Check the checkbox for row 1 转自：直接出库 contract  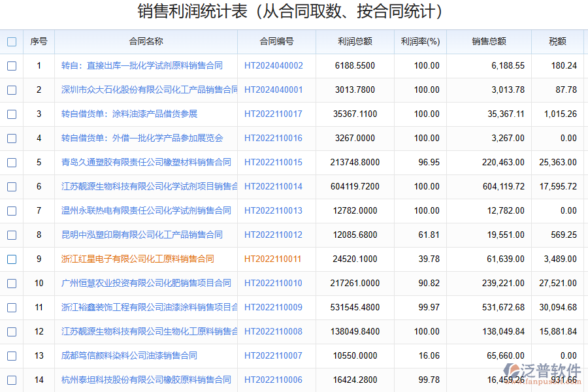11,65
